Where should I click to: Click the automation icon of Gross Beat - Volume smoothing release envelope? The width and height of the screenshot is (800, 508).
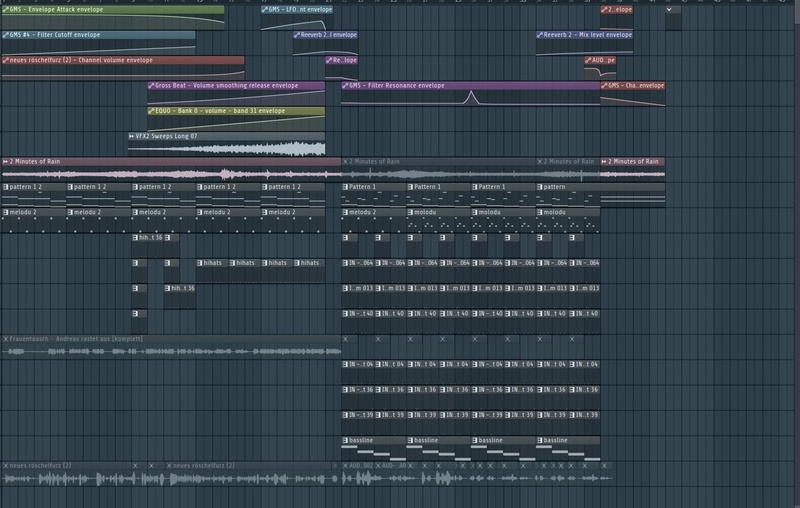pos(151,86)
